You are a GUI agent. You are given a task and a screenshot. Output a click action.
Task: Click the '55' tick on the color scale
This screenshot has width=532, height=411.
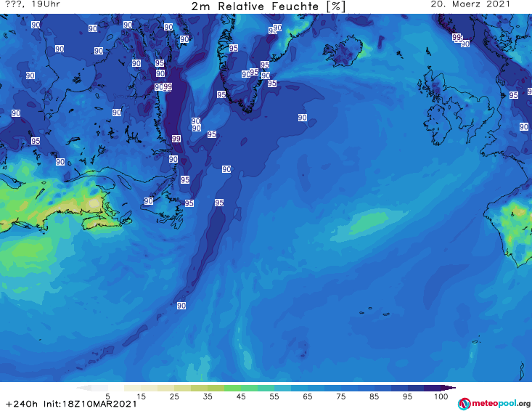click(274, 396)
